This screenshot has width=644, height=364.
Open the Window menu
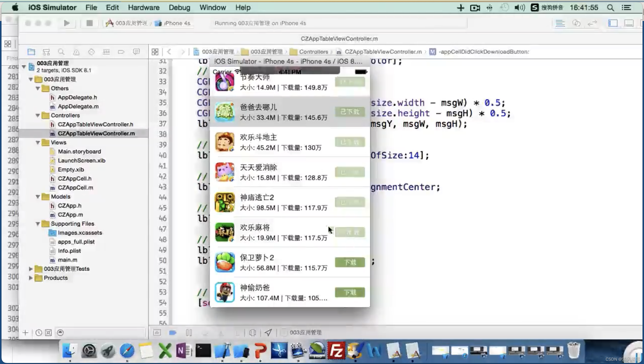(x=213, y=8)
